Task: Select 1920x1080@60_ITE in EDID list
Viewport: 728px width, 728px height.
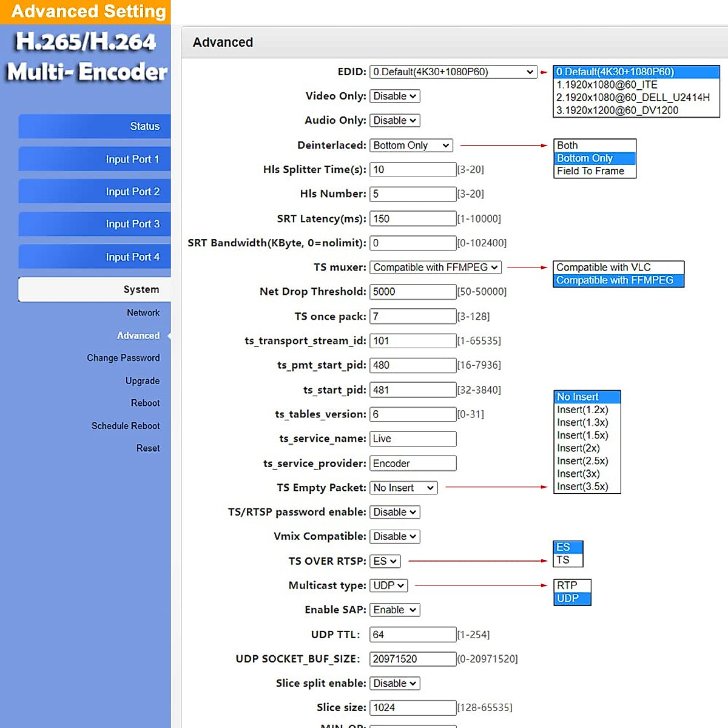Action: pyautogui.click(x=607, y=85)
